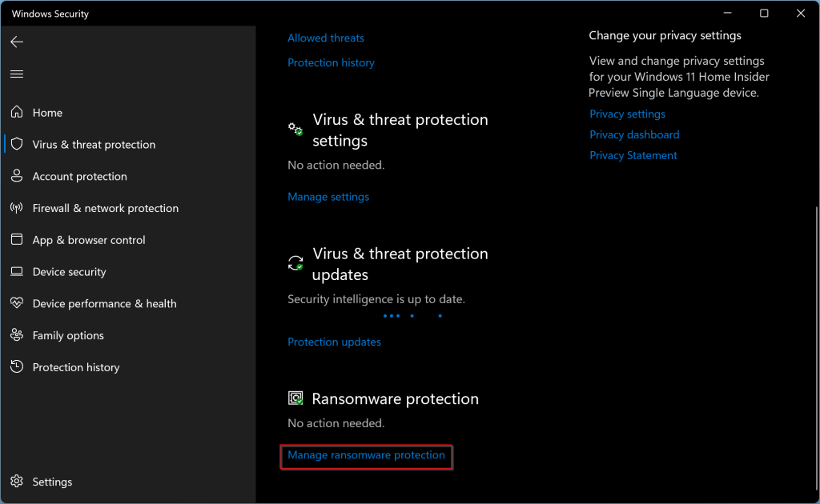This screenshot has width=820, height=504.
Task: Click the Manage settings link
Action: pyautogui.click(x=328, y=197)
